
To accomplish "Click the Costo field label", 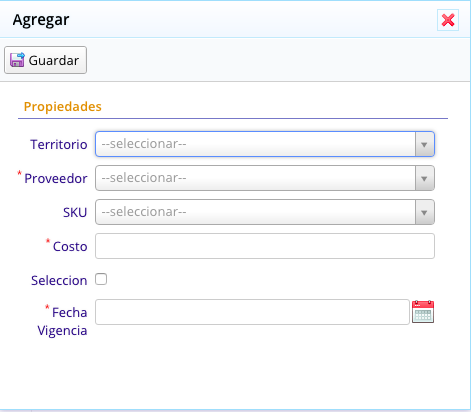I will tap(70, 247).
